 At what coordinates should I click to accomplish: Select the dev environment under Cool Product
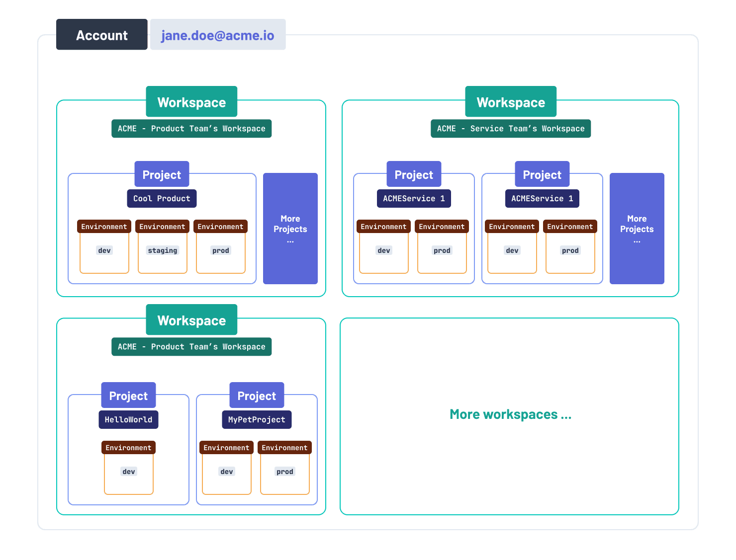104,250
